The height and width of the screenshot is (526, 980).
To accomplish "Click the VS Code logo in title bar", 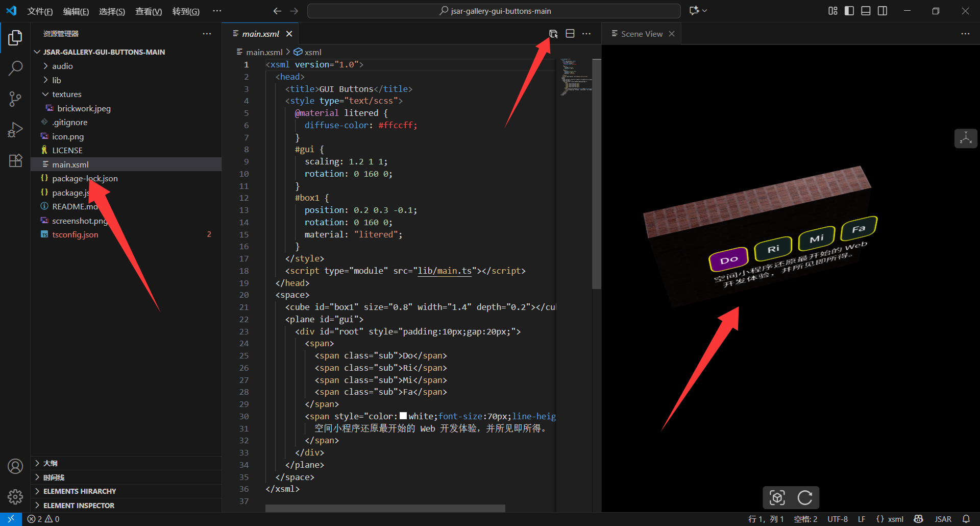I will (11, 11).
